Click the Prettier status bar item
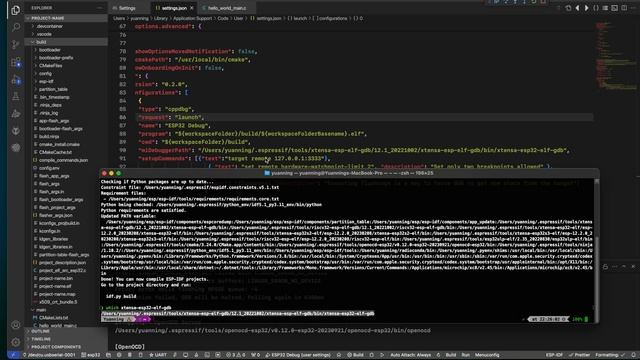Screen dimensions: 640x360 click(579, 355)
